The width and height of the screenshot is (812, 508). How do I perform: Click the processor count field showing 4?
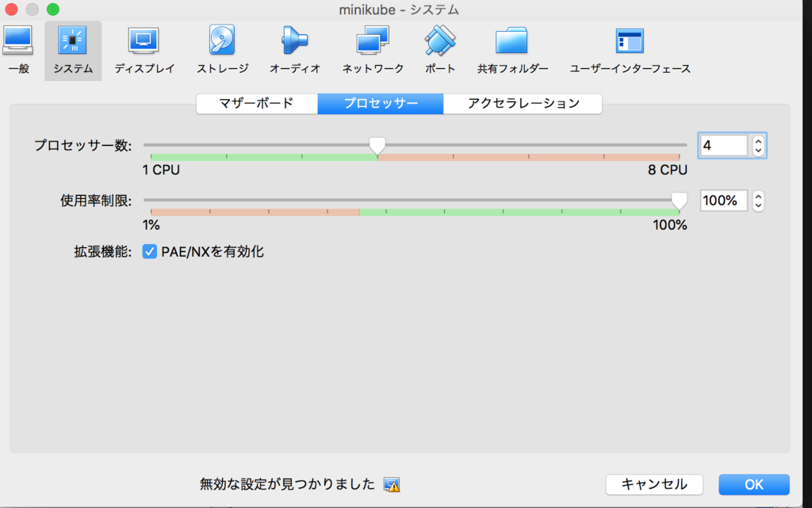(x=723, y=145)
